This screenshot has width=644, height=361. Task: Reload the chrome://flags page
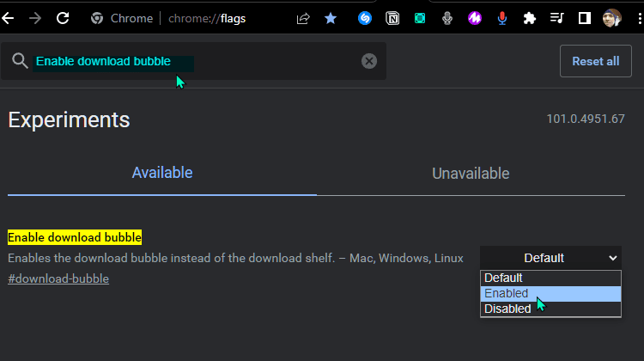[63, 18]
